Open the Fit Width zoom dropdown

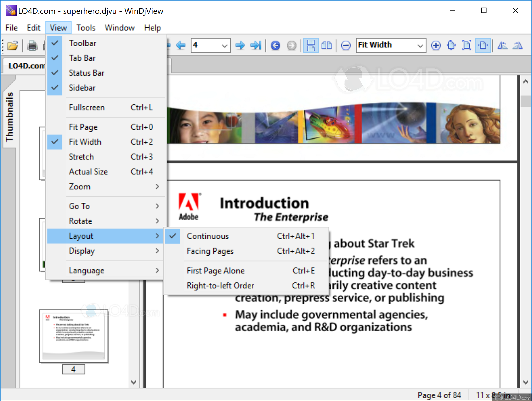(420, 45)
